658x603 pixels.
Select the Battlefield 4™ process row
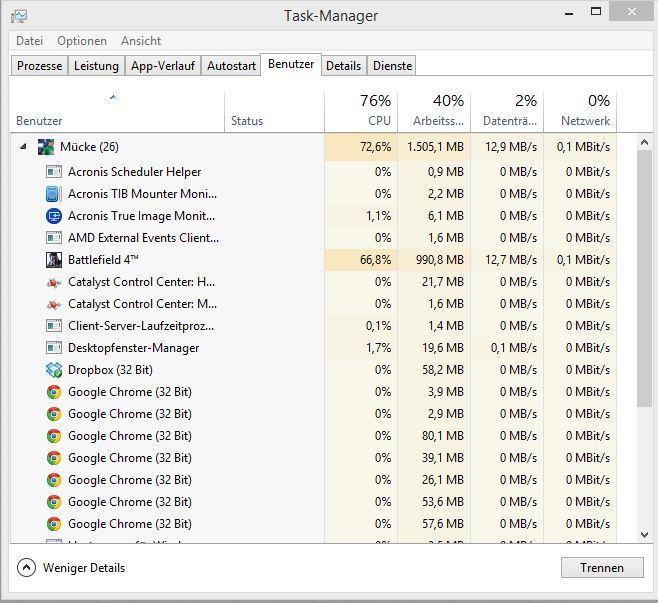pos(313,260)
